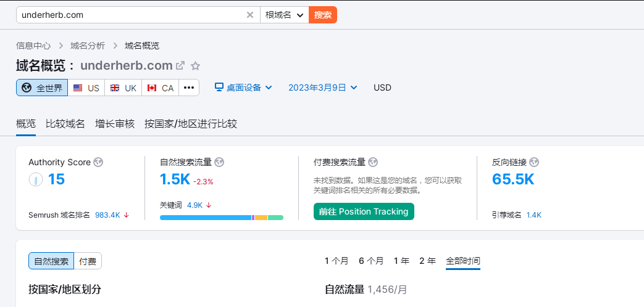The image size is (644, 307).
Task: Select the 1 个月 time range
Action: pos(337,261)
